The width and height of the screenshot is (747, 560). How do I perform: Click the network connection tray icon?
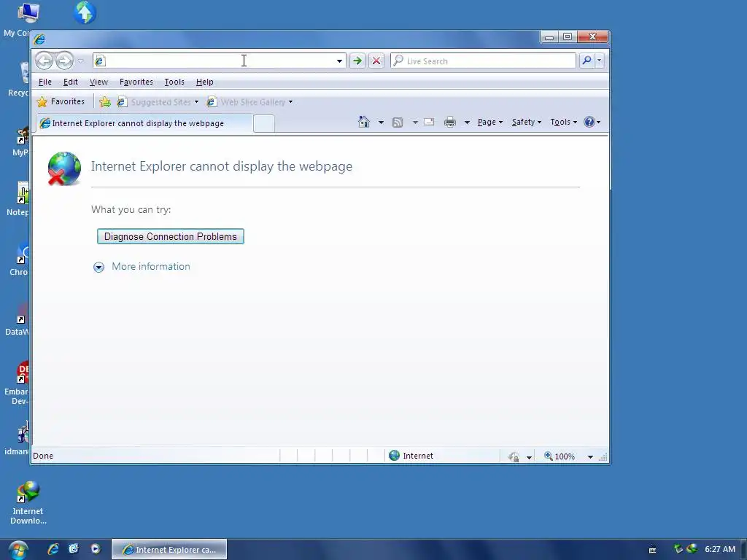[679, 549]
